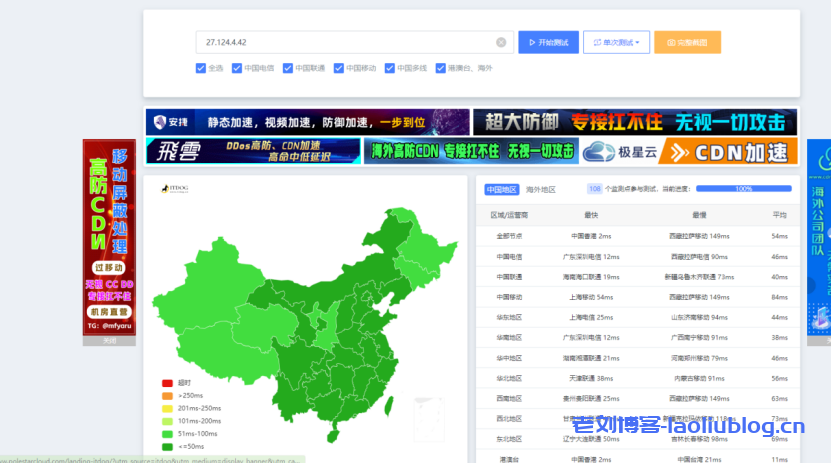Click the red 高防CDN side banner
Screen dimensions: 831x463
tap(109, 237)
